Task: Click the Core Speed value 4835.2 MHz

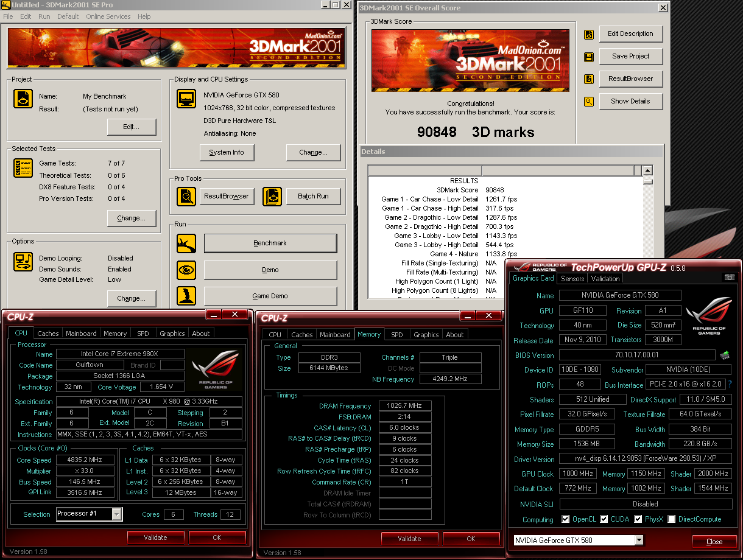Action: 85,460
